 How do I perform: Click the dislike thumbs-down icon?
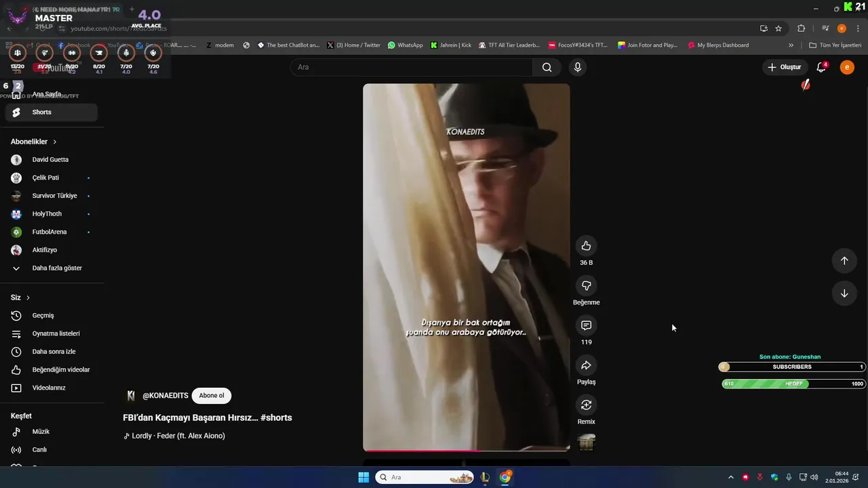586,286
